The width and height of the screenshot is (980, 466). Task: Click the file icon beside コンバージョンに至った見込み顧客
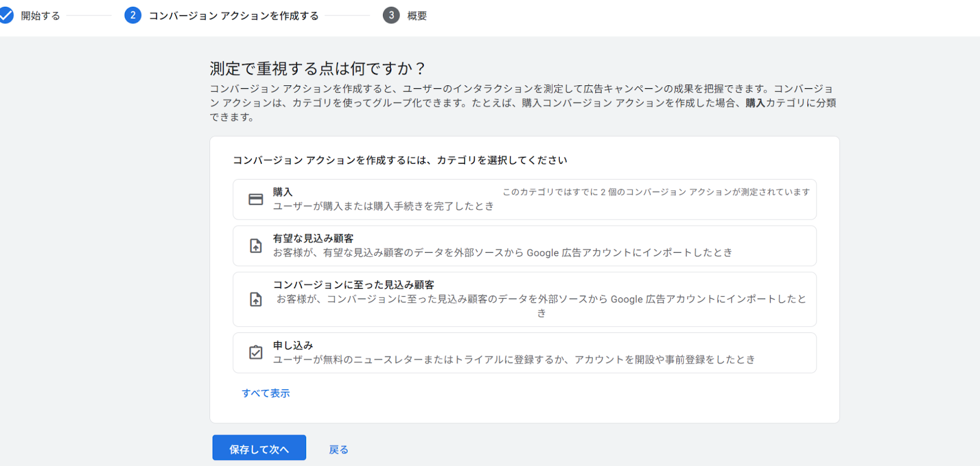click(255, 299)
